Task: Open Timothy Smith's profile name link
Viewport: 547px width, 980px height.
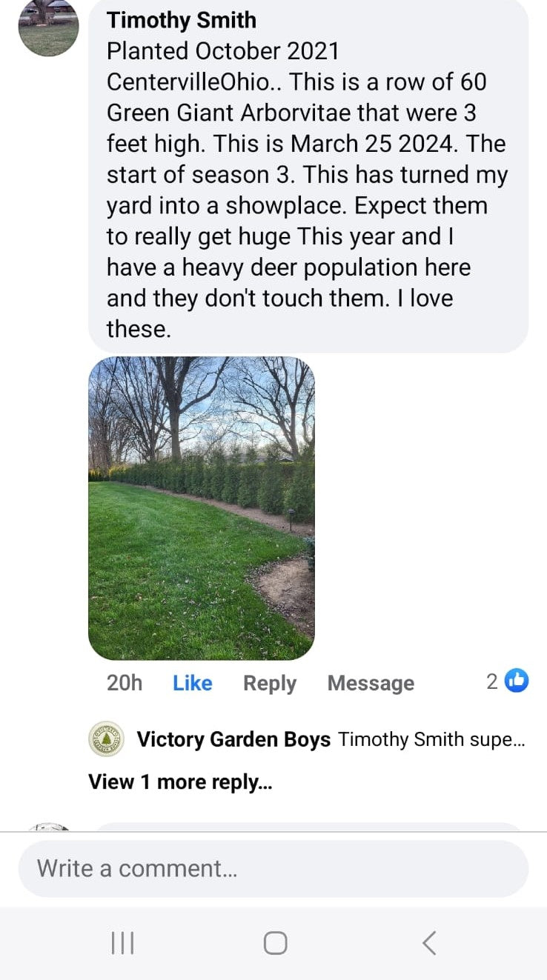Action: click(x=182, y=20)
